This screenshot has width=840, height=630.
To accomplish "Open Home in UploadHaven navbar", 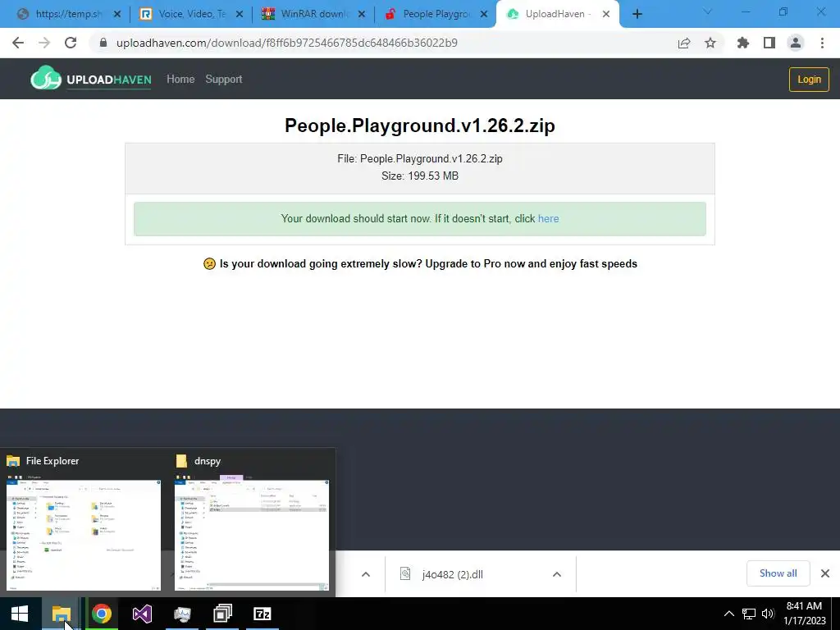I will pyautogui.click(x=180, y=80).
